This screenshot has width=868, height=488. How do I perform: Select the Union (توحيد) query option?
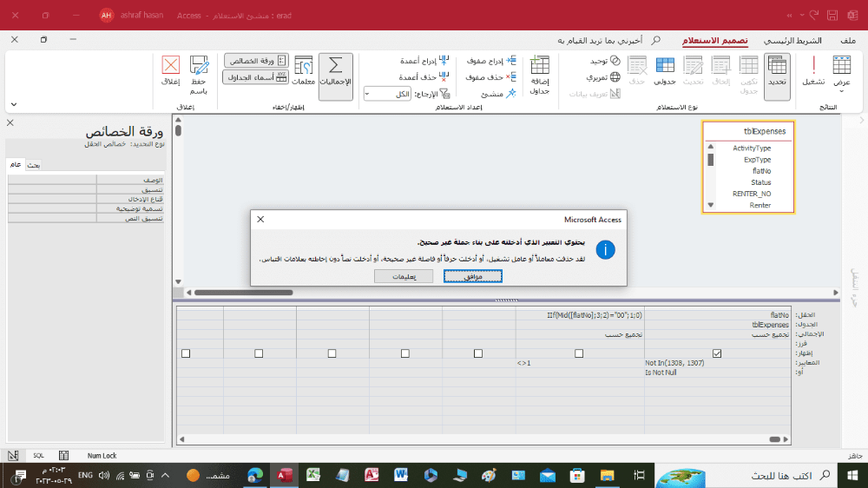pos(604,61)
